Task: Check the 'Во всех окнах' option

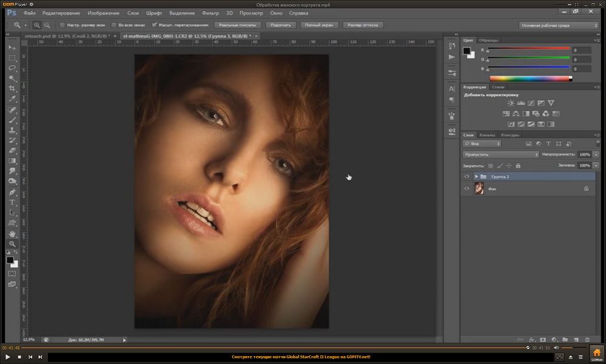Action: 113,25
